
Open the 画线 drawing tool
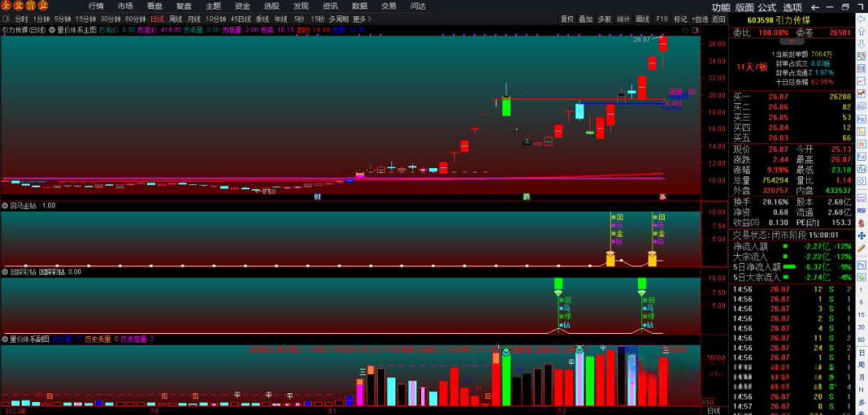tap(642, 18)
